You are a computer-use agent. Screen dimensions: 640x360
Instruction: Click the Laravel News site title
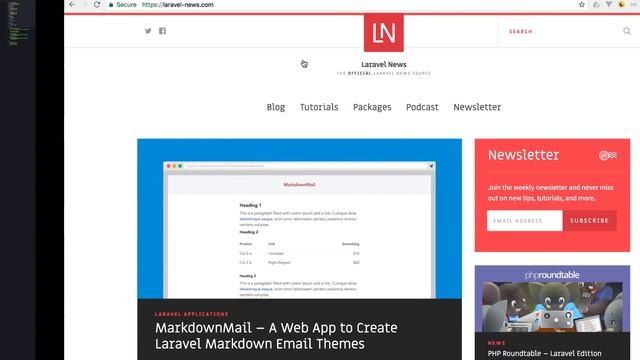click(x=384, y=64)
